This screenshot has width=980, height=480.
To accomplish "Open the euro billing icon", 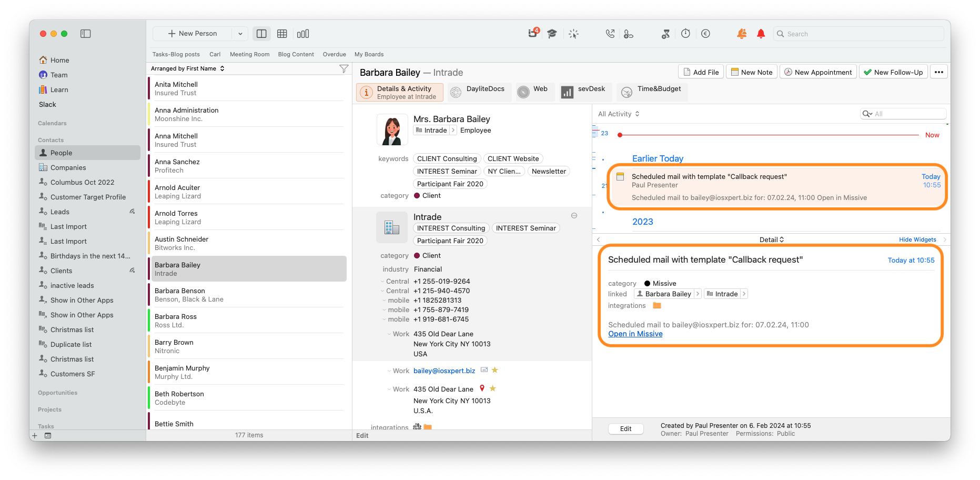I will [x=705, y=34].
